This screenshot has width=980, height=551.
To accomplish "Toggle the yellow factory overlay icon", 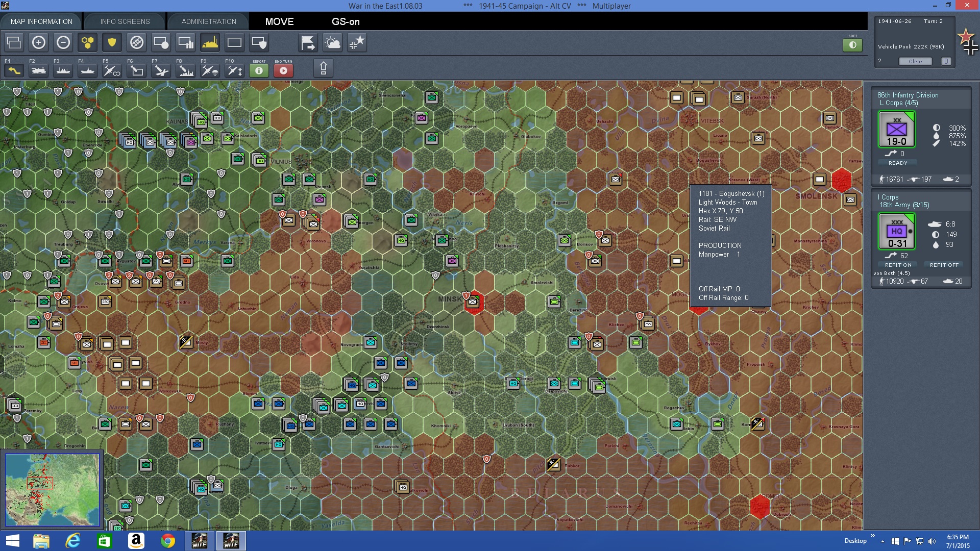I will click(x=210, y=42).
